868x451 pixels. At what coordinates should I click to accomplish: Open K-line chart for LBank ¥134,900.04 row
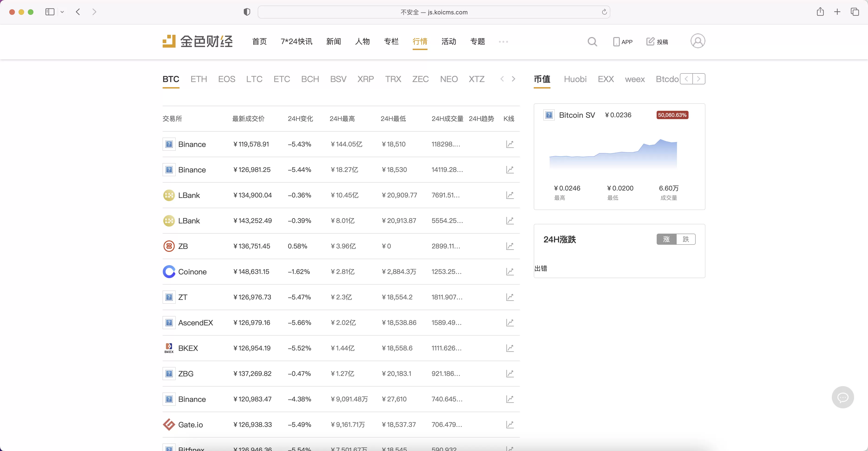click(510, 195)
